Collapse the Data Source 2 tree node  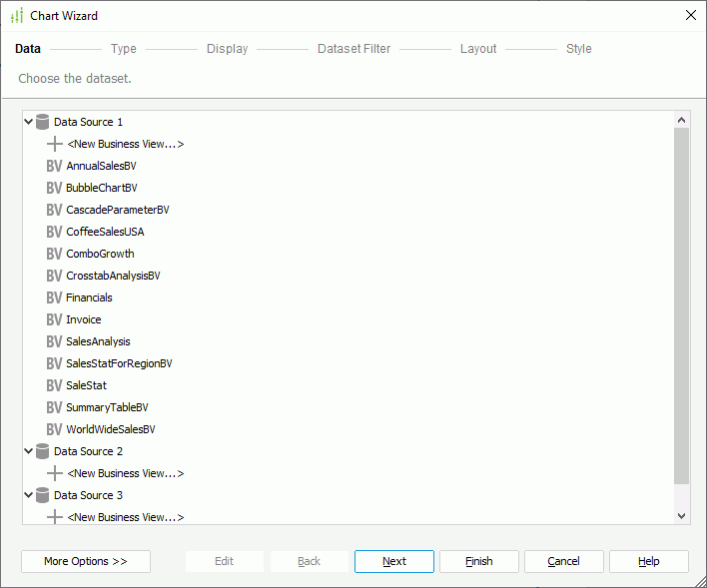pyautogui.click(x=29, y=451)
